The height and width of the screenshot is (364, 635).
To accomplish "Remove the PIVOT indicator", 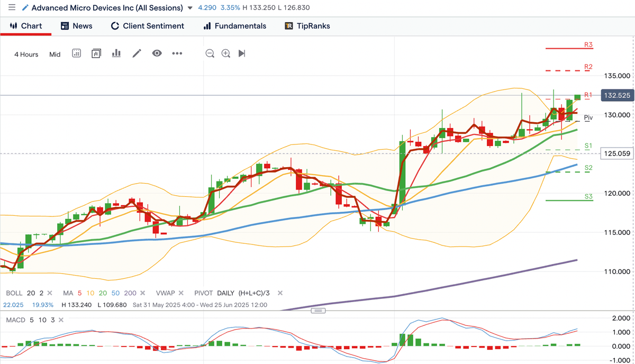I will point(280,293).
